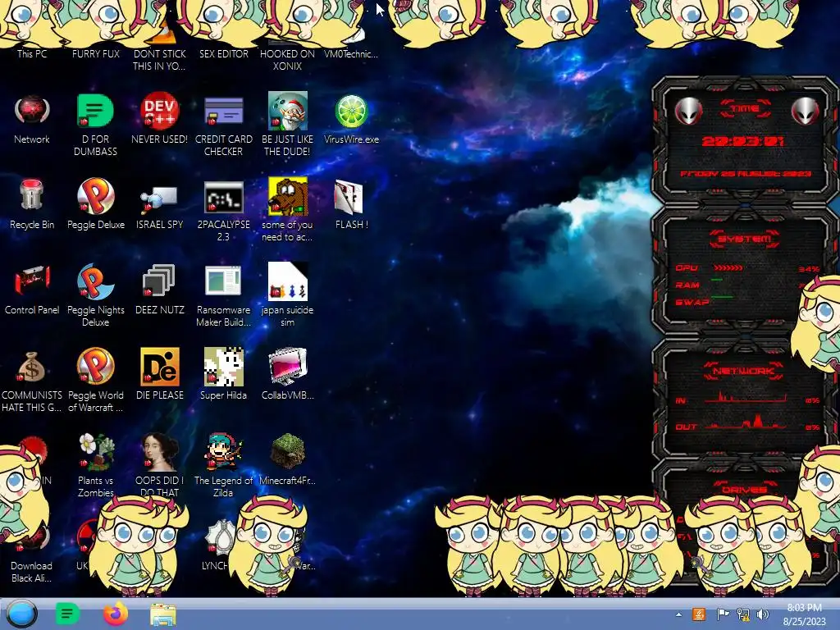Select the VM0Technic... label

coord(351,53)
